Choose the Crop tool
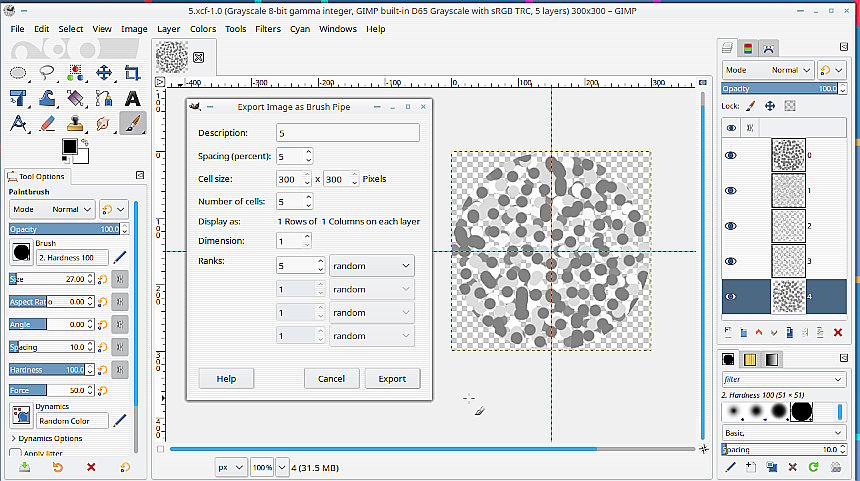This screenshot has height=481, width=860. [132, 72]
